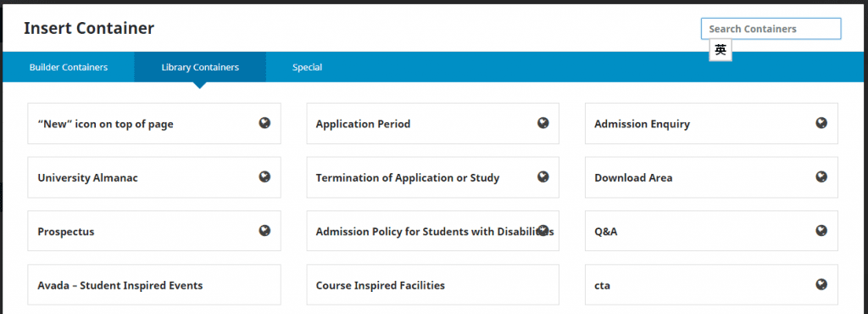This screenshot has height=314, width=868.
Task: Toggle the 英 input method indicator
Action: click(721, 50)
